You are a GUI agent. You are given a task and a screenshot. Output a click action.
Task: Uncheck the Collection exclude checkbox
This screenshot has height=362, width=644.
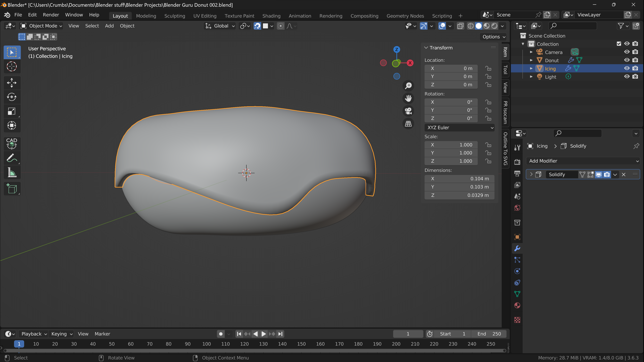[x=619, y=44]
